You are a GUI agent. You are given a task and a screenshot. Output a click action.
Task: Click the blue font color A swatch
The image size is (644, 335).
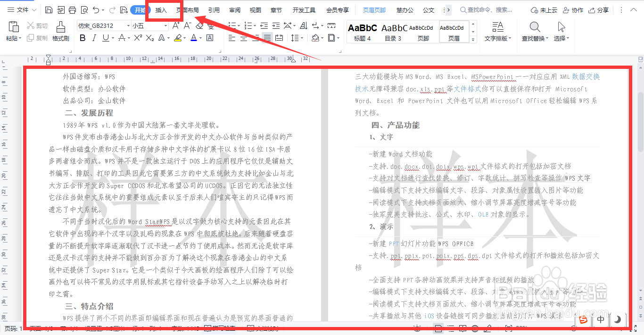click(x=193, y=38)
